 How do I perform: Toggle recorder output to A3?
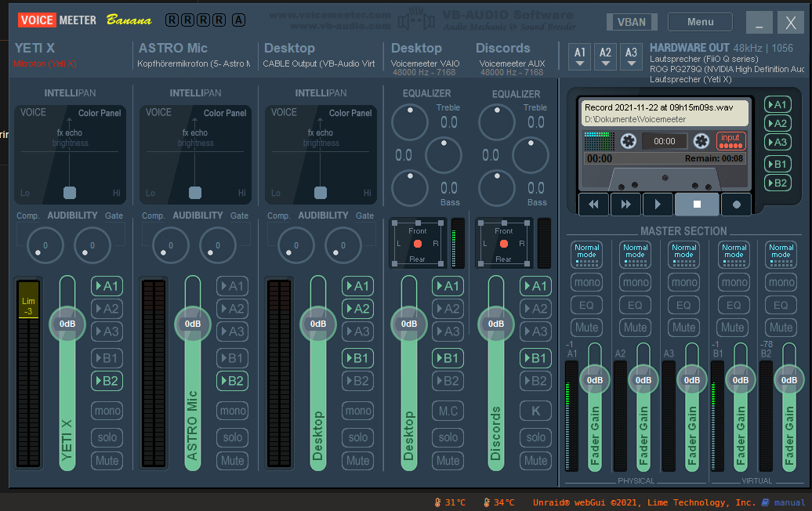point(778,142)
